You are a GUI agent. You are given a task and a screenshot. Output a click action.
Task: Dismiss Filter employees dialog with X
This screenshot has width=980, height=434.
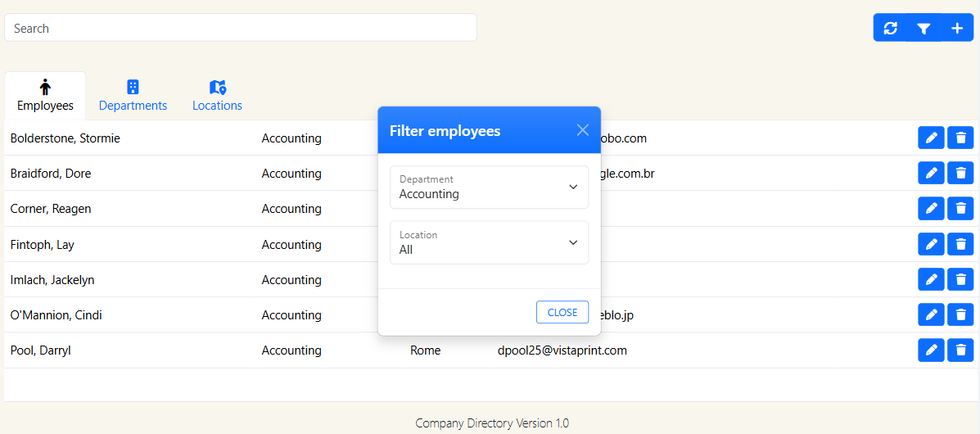(x=583, y=130)
